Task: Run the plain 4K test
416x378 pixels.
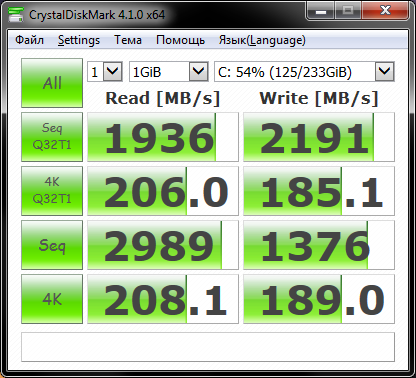Action: pos(52,299)
